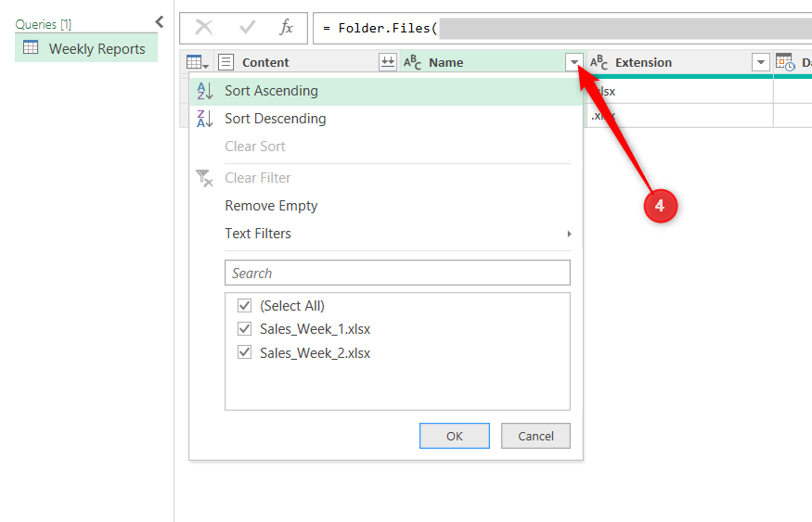The width and height of the screenshot is (812, 522).
Task: Open the Name column filter dropdown
Action: (x=574, y=62)
